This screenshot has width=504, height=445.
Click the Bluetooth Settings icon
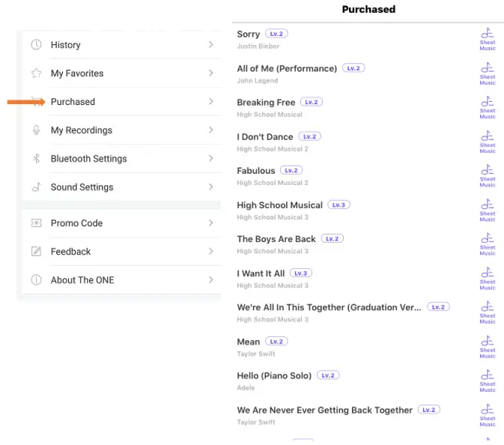tap(36, 159)
